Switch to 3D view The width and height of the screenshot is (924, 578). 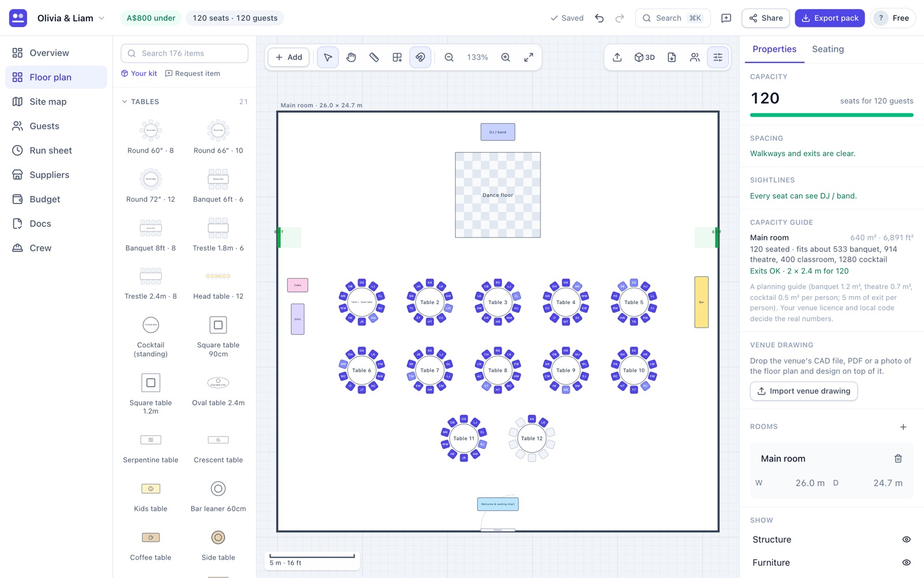click(x=644, y=57)
